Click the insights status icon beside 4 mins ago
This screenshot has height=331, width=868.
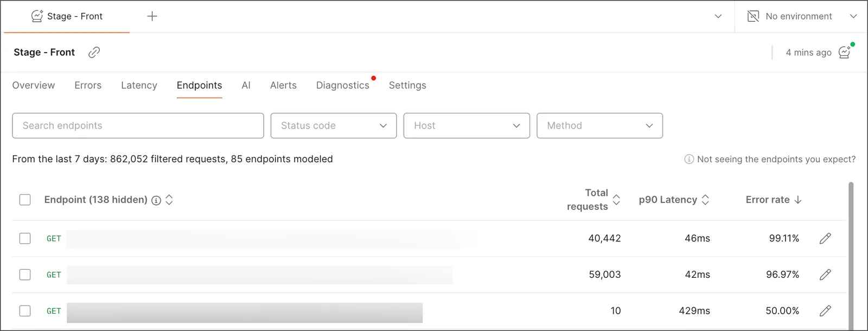[x=845, y=52]
